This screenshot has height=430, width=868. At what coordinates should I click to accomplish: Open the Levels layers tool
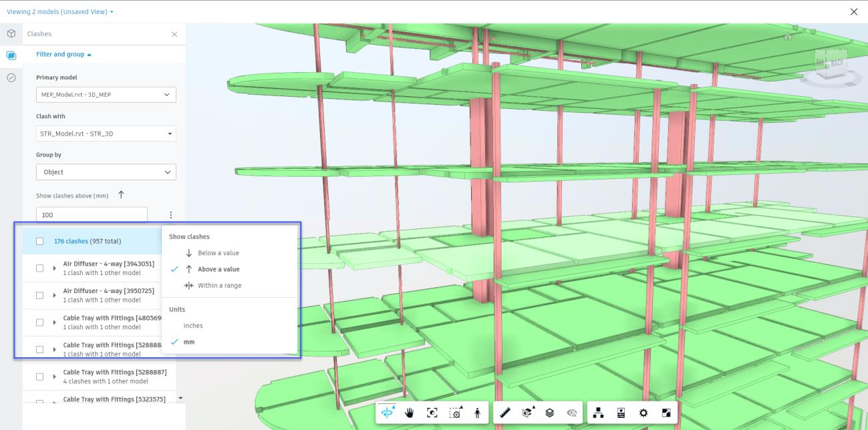point(549,413)
